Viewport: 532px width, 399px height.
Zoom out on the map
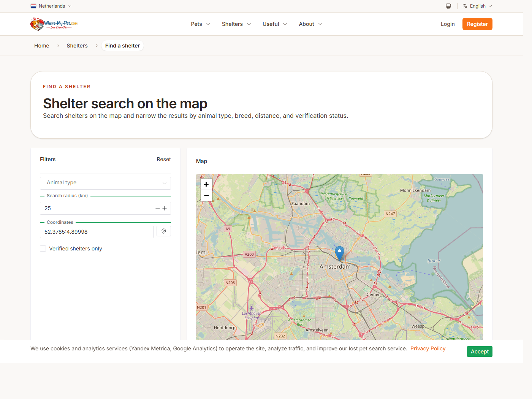pos(206,196)
